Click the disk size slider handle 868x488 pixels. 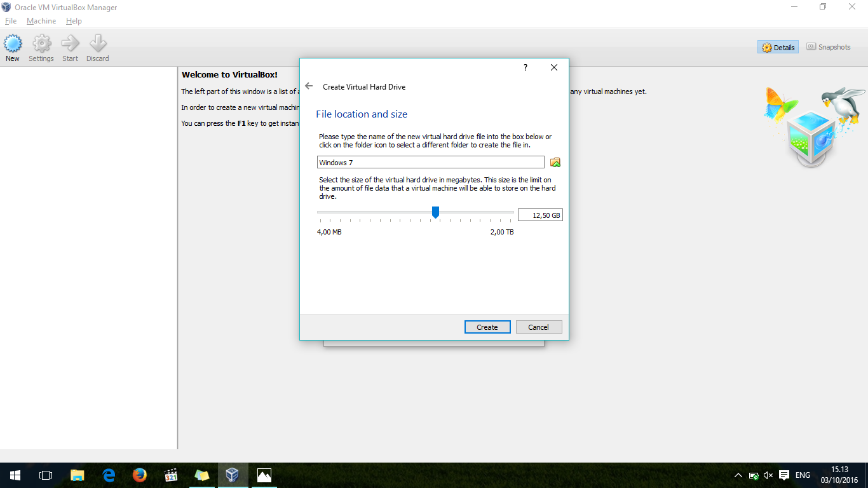point(435,212)
